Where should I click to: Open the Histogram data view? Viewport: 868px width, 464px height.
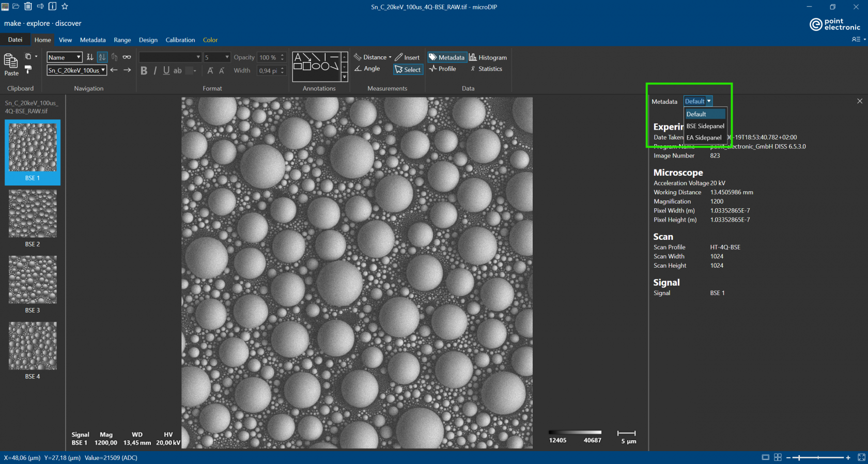488,57
